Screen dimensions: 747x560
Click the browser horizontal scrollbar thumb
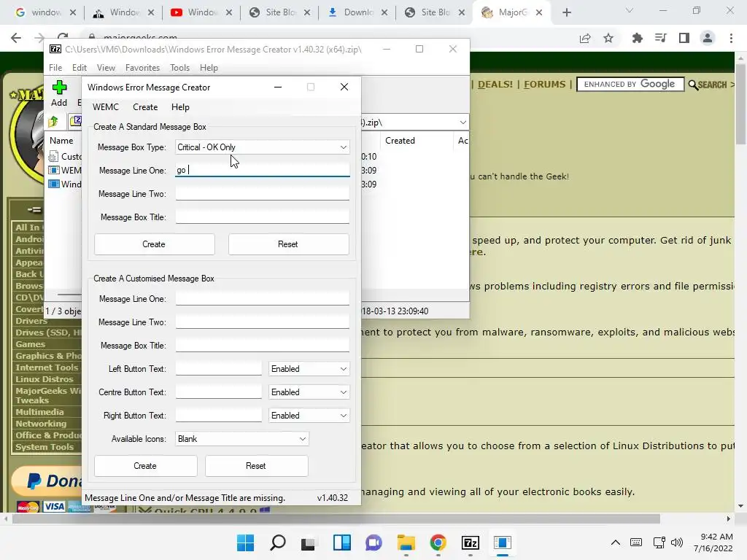pos(336,518)
